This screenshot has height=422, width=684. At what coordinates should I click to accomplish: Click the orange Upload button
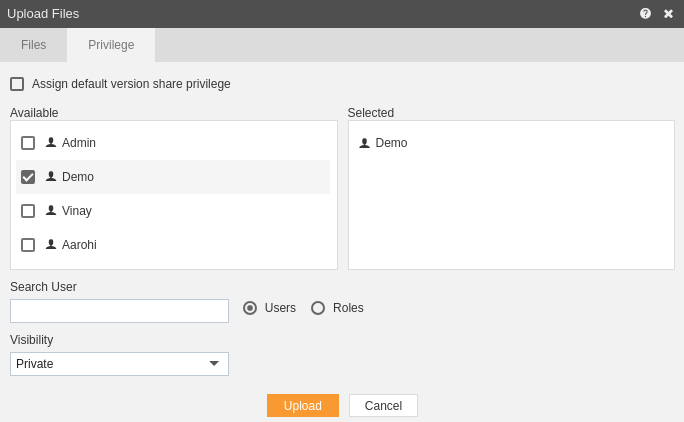coord(303,405)
